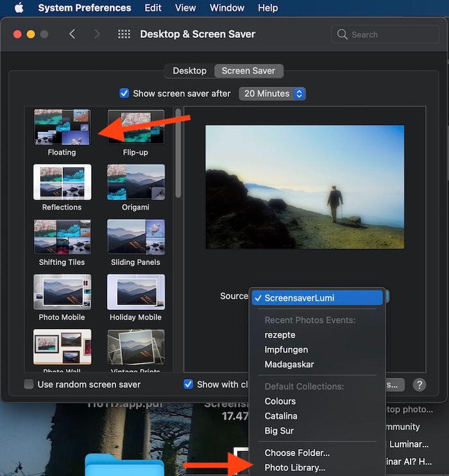The height and width of the screenshot is (476, 449).
Task: Click the help question mark button
Action: (x=419, y=385)
